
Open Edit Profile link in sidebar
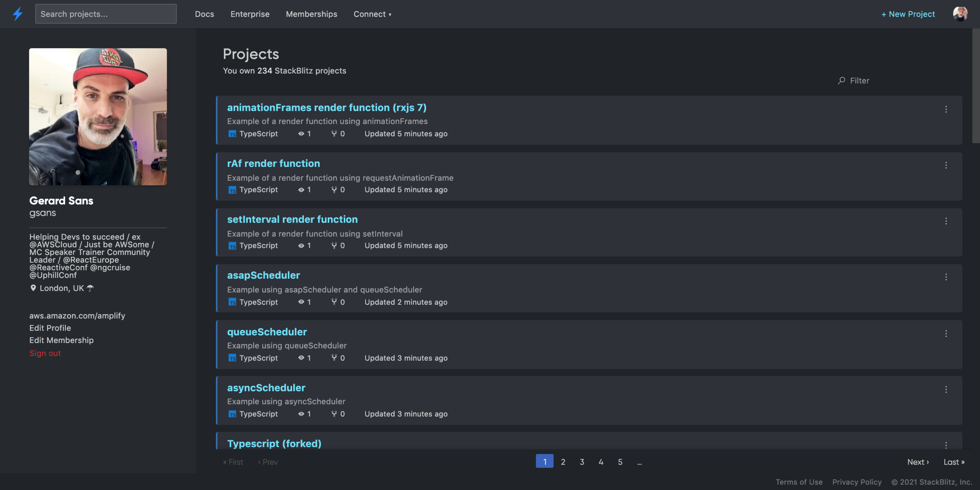(x=50, y=328)
